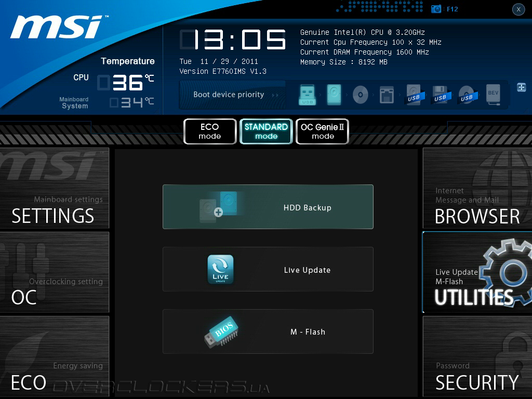Screen dimensions: 532x399
Task: Click Current Cpu Frequency 100 x 32 MHz
Action: [x=370, y=43]
